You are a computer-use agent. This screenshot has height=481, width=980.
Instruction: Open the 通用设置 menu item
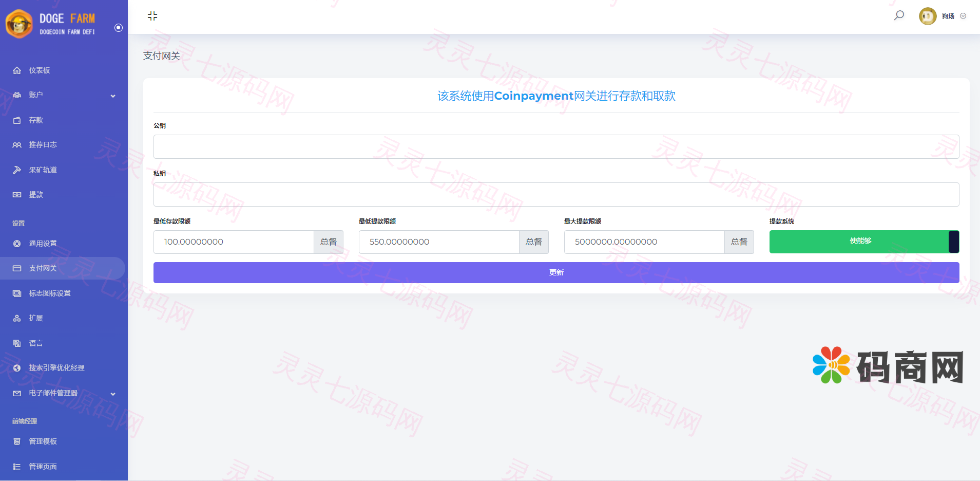pos(64,244)
